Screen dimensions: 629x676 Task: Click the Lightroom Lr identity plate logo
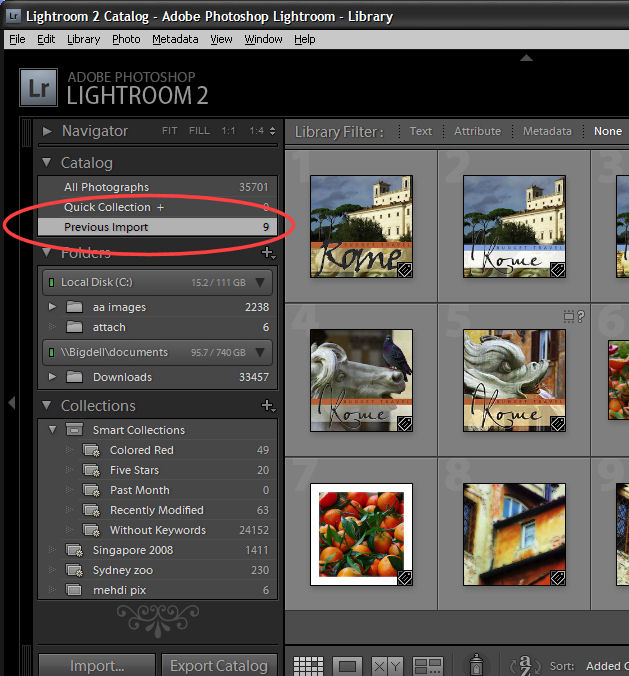click(38, 88)
